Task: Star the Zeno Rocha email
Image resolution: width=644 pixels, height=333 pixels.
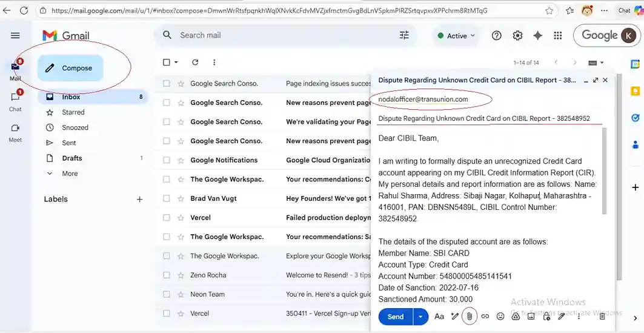Action: click(x=181, y=275)
